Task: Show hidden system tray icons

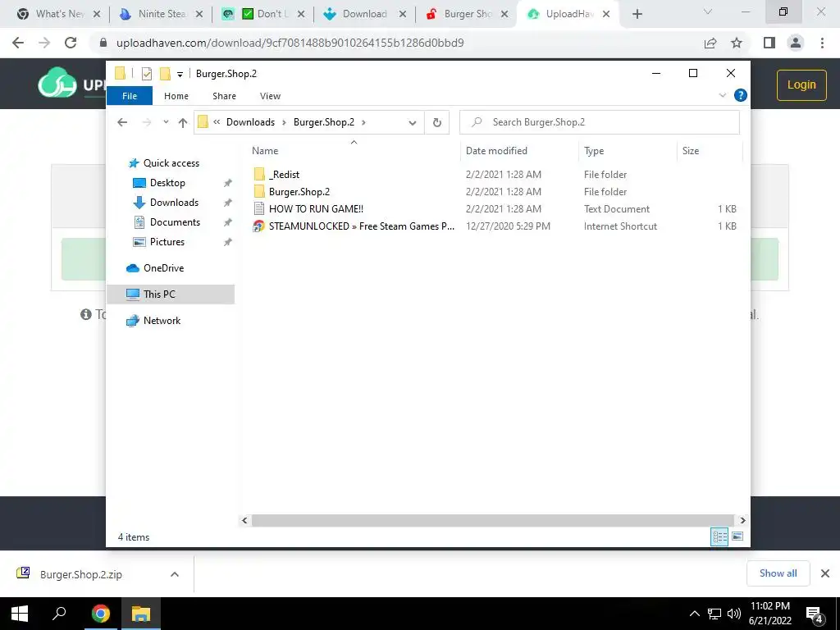Action: tap(694, 614)
